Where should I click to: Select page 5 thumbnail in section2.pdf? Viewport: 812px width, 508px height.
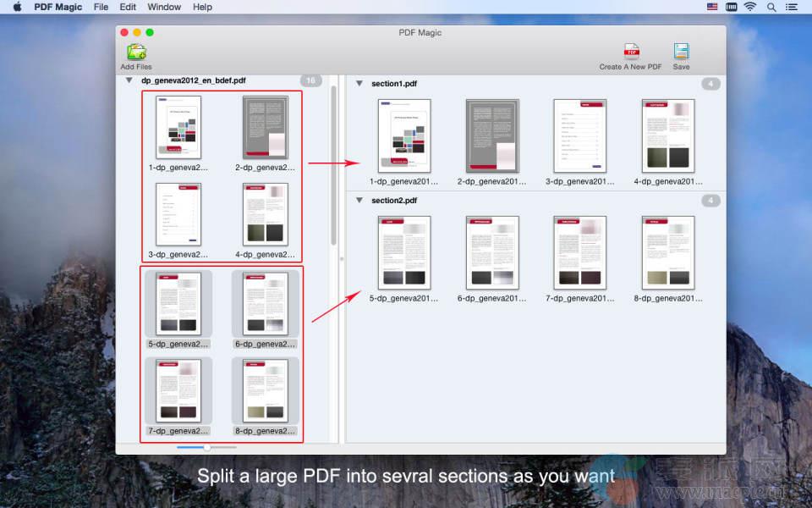(x=404, y=252)
